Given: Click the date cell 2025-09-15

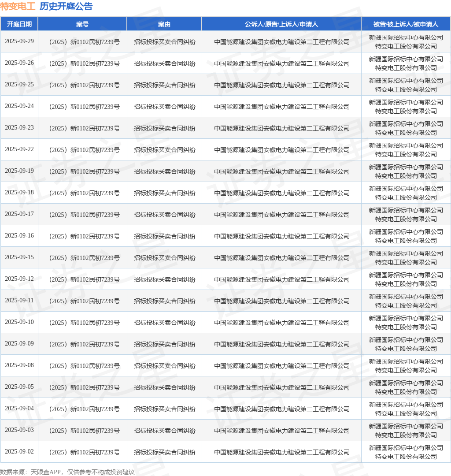Looking at the screenshot, I should (19, 257).
